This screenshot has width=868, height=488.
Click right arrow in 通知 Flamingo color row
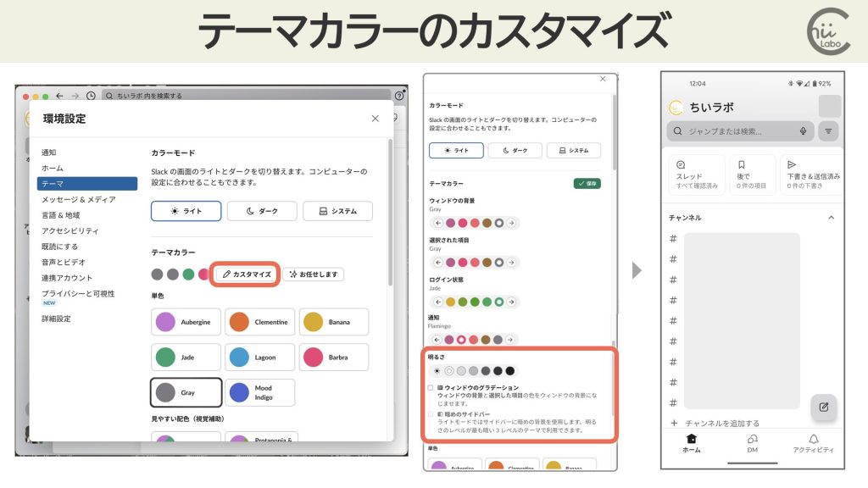509,340
